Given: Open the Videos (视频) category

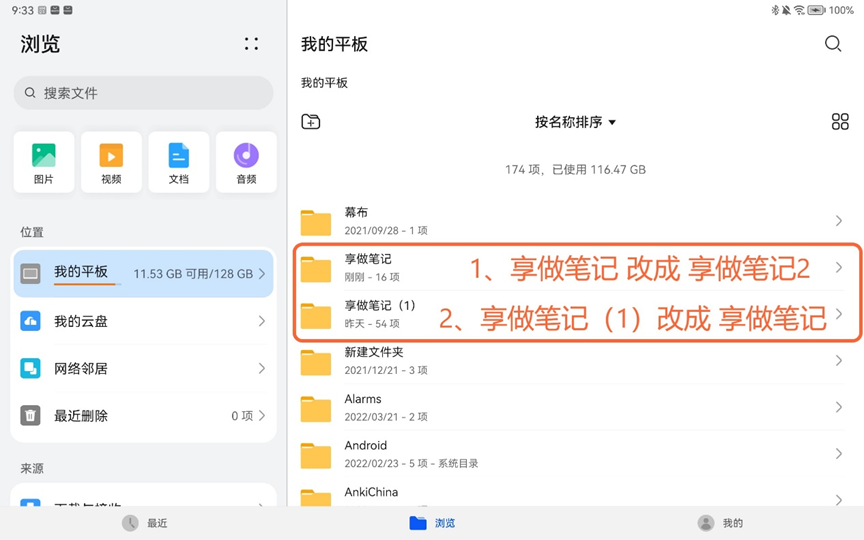Looking at the screenshot, I should 111,162.
